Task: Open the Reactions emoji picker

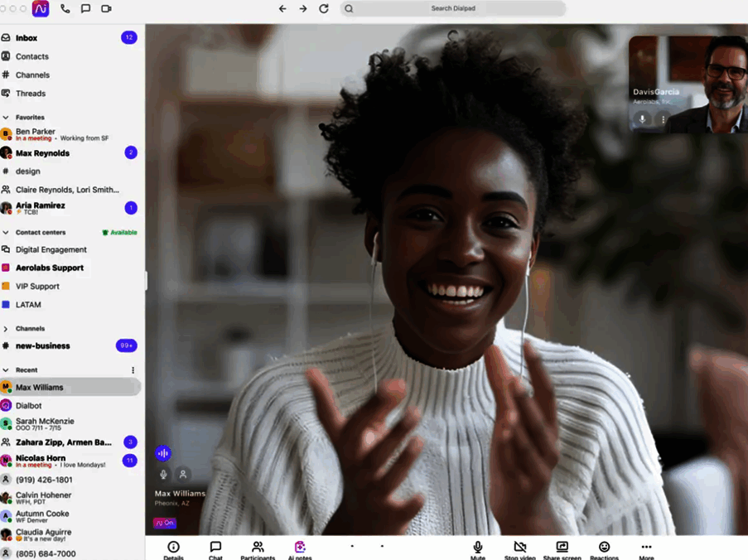Action: (604, 548)
